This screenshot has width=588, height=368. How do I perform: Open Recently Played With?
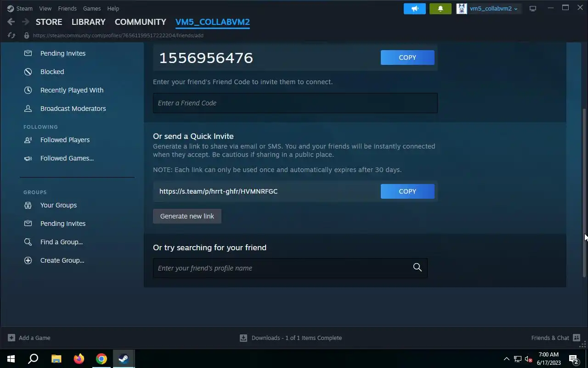pyautogui.click(x=72, y=90)
